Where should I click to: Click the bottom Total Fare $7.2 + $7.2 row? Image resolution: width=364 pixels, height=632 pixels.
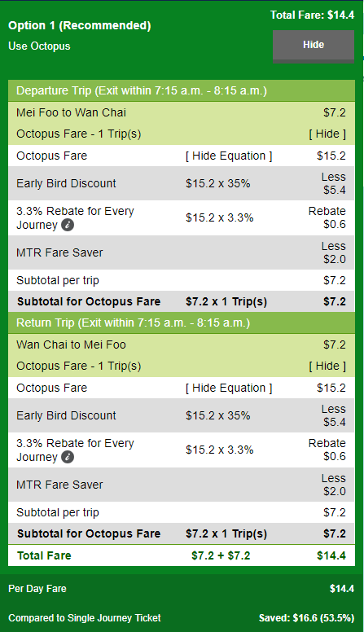(x=182, y=555)
